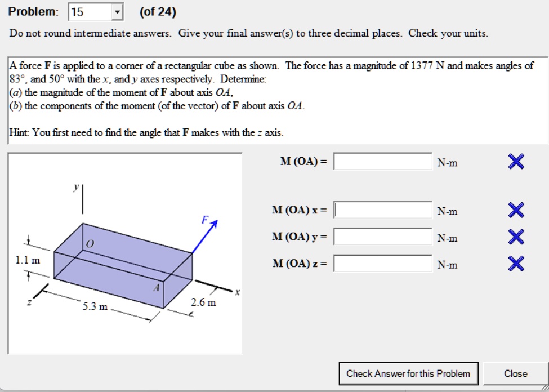
Task: Grab the window resize grip corner
Action: (x=544, y=387)
